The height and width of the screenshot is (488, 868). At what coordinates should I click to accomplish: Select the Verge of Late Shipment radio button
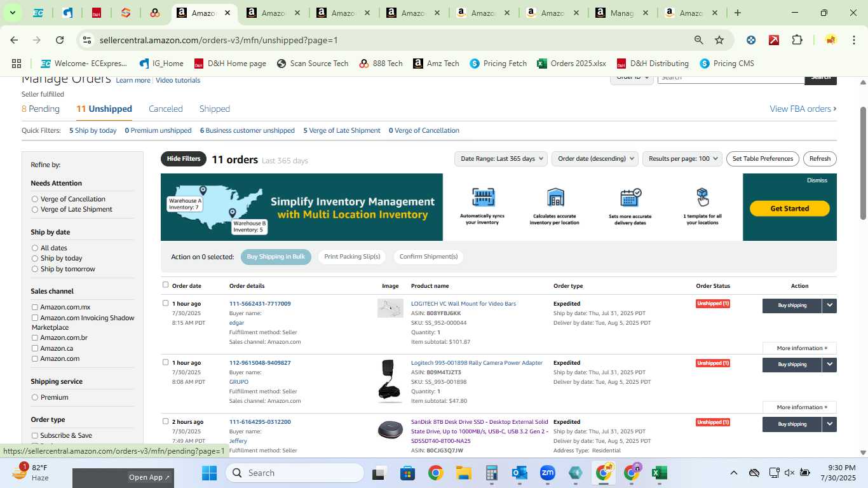pyautogui.click(x=35, y=209)
